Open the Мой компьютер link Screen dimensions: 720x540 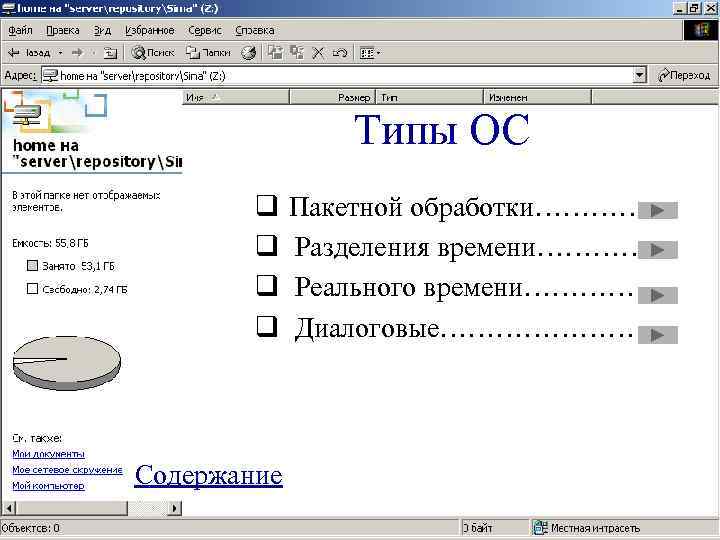(48, 485)
